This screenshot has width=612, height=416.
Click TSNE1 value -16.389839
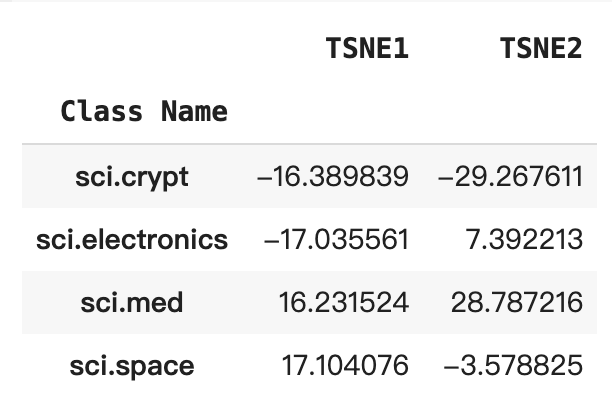click(x=333, y=176)
